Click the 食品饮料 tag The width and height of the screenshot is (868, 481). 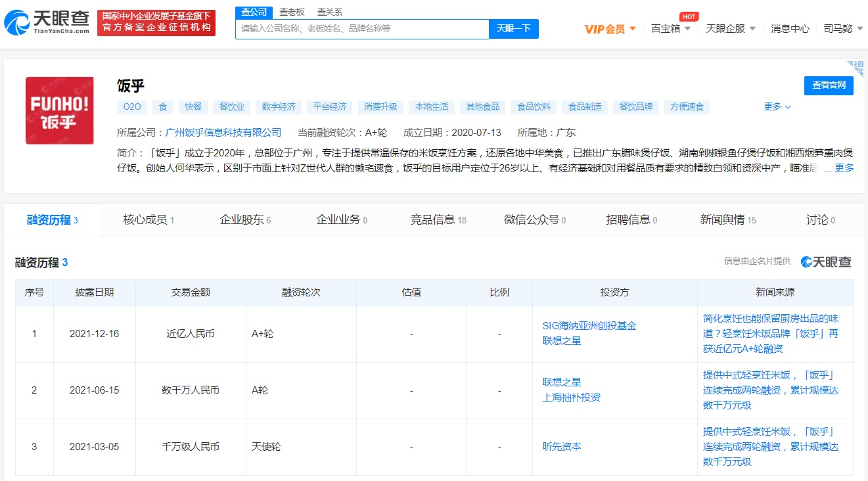534,107
